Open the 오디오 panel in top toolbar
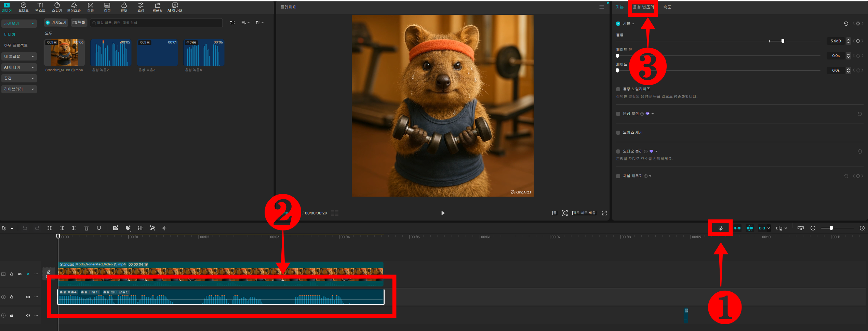This screenshot has height=331, width=868. 23,7
